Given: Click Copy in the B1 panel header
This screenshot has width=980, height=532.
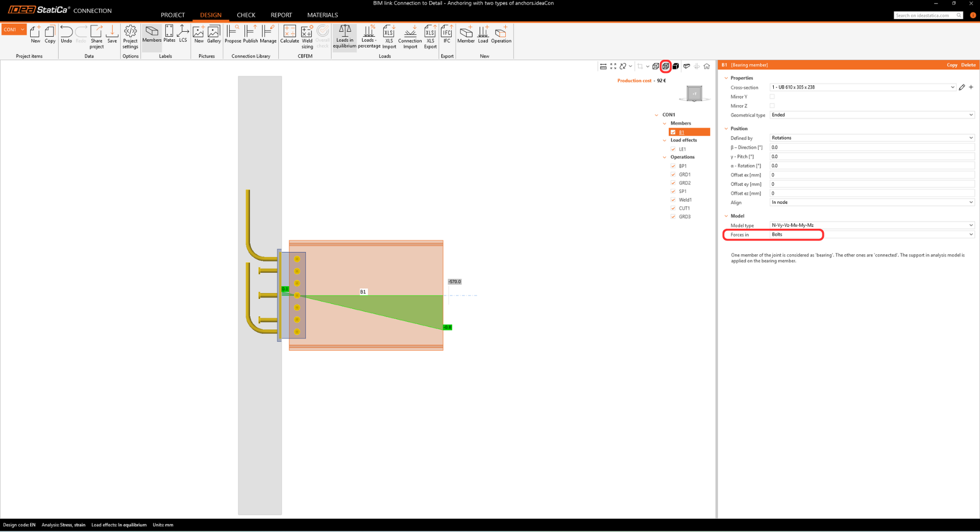Looking at the screenshot, I should [951, 65].
